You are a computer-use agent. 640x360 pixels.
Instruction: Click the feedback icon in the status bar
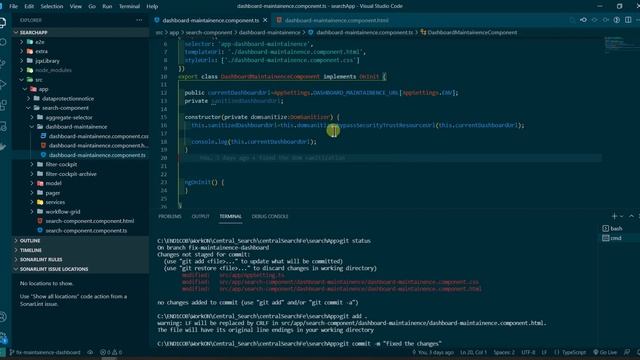click(x=627, y=352)
